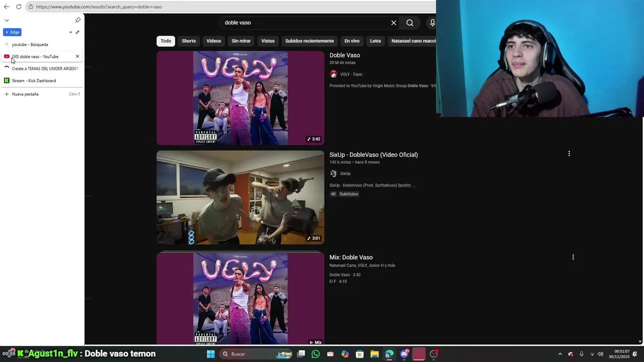Viewport: 644px width, 362px height.
Task: Open a new tab with 'Nueva pestaña'
Action: click(x=42, y=94)
